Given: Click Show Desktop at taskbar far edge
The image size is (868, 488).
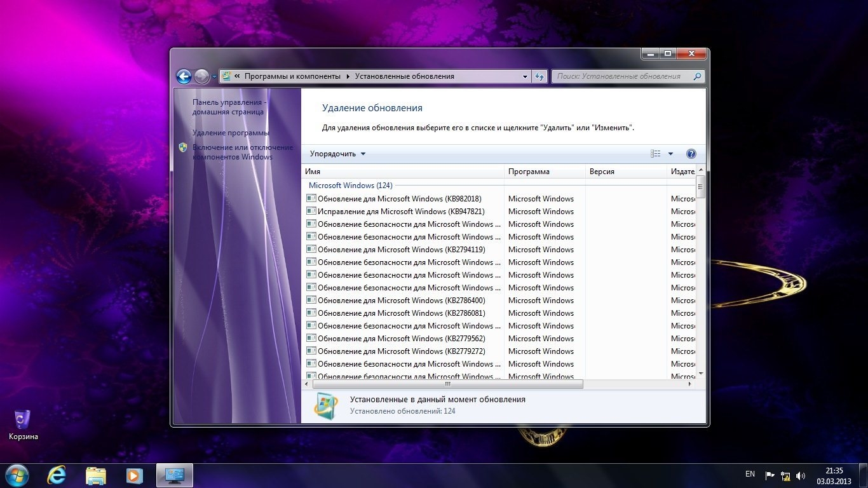Looking at the screenshot, I should point(864,475).
